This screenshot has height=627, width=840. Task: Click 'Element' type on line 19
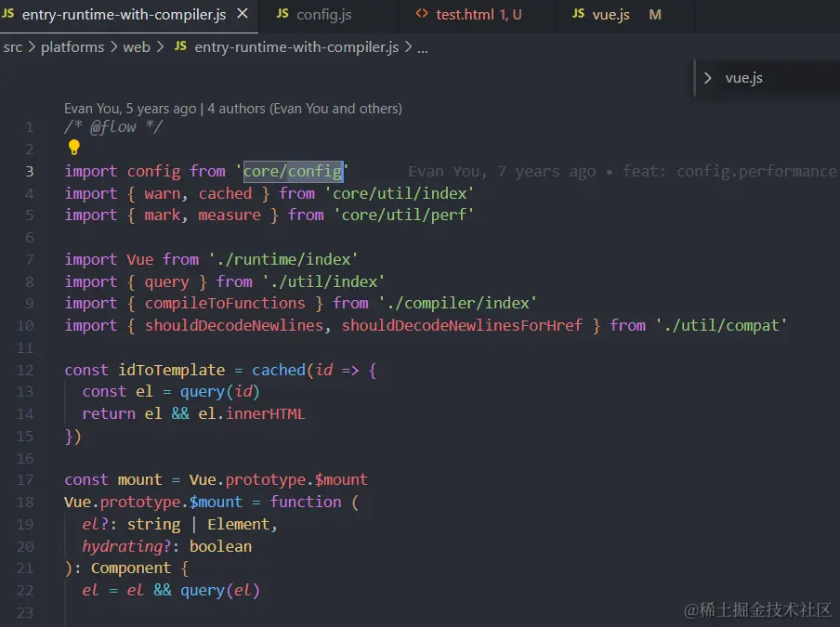click(239, 524)
